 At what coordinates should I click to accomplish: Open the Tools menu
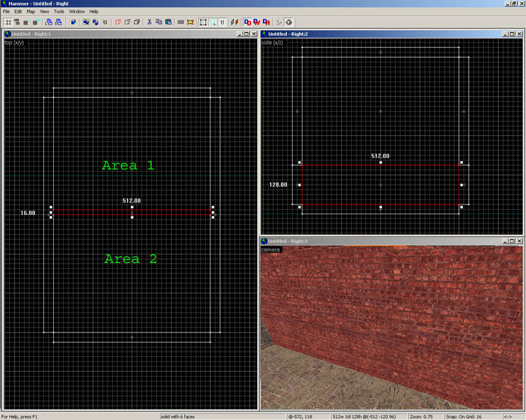coord(59,12)
